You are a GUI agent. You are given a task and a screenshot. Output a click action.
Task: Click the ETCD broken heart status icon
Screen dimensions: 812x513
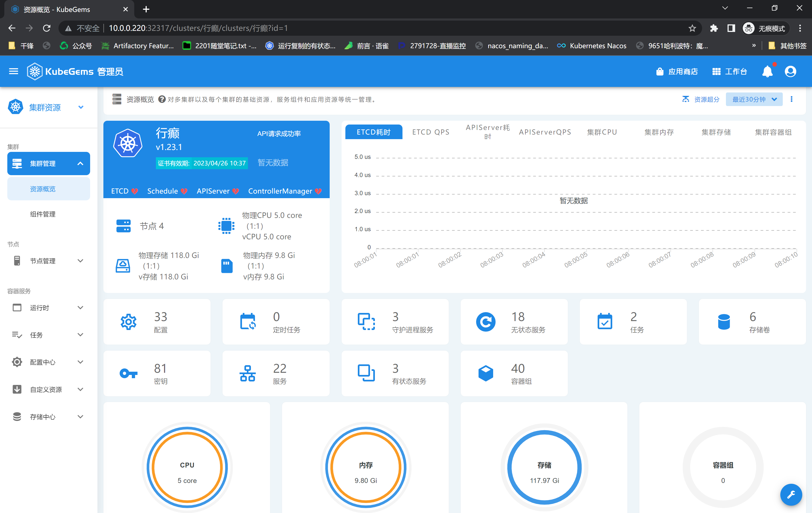tap(135, 191)
